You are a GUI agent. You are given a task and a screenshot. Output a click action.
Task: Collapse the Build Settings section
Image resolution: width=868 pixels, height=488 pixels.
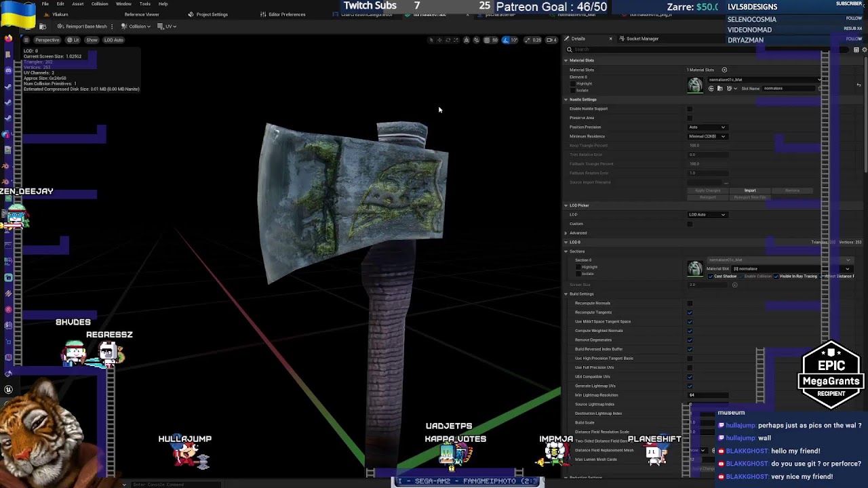click(x=566, y=293)
